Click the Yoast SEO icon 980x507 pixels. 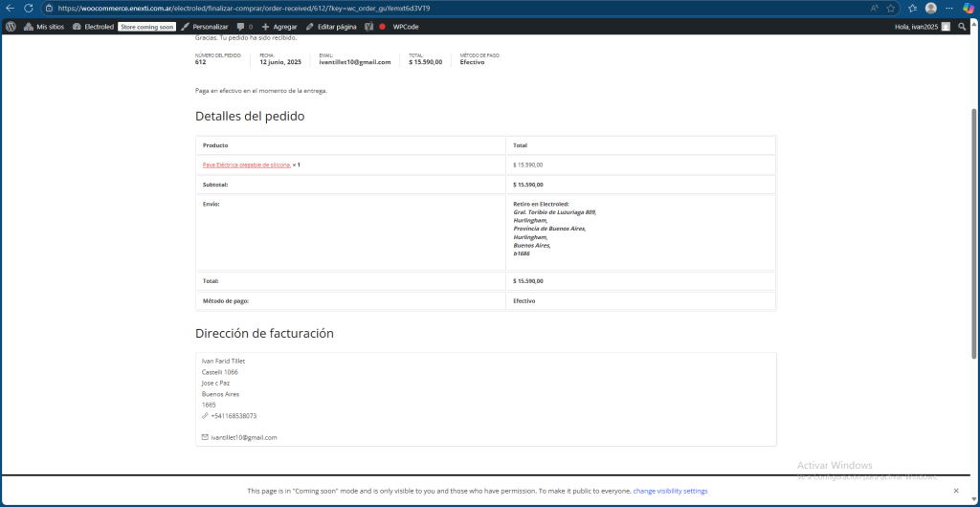coord(368,27)
